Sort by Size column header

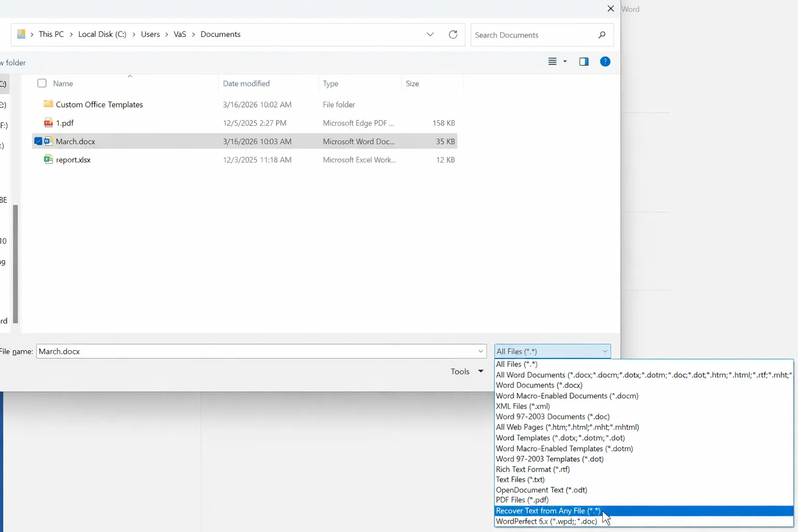413,84
